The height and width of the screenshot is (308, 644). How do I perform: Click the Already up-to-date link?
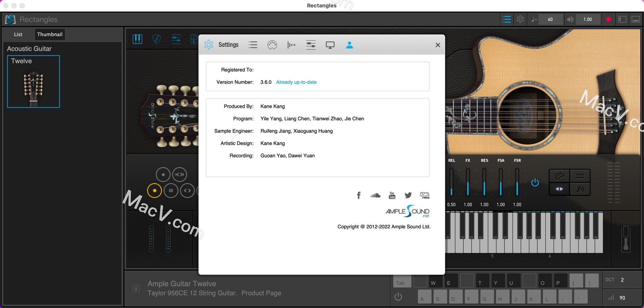[296, 82]
